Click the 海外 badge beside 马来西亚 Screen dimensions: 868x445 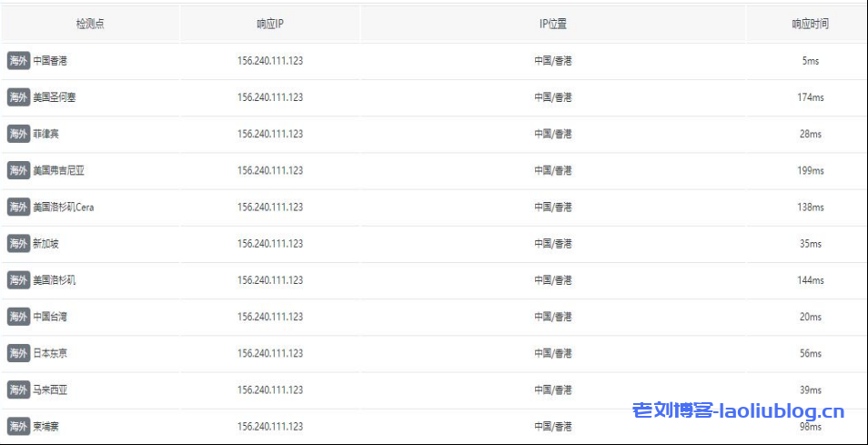18,389
